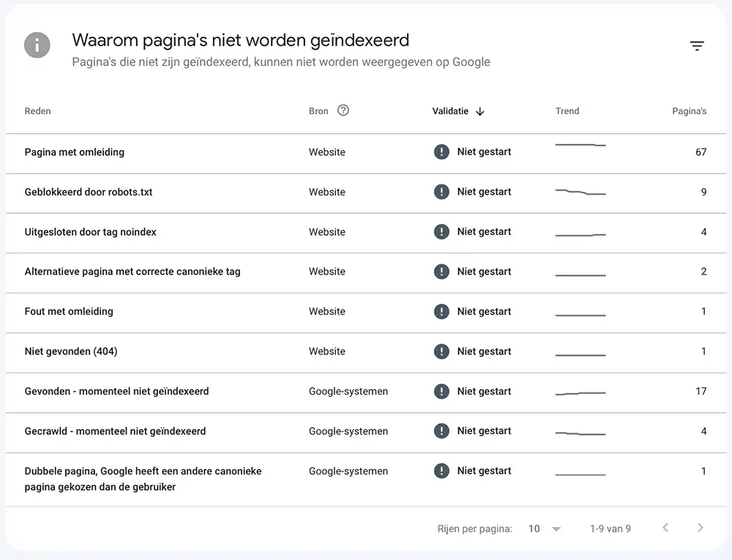Sort by the Reden column header

tap(38, 111)
